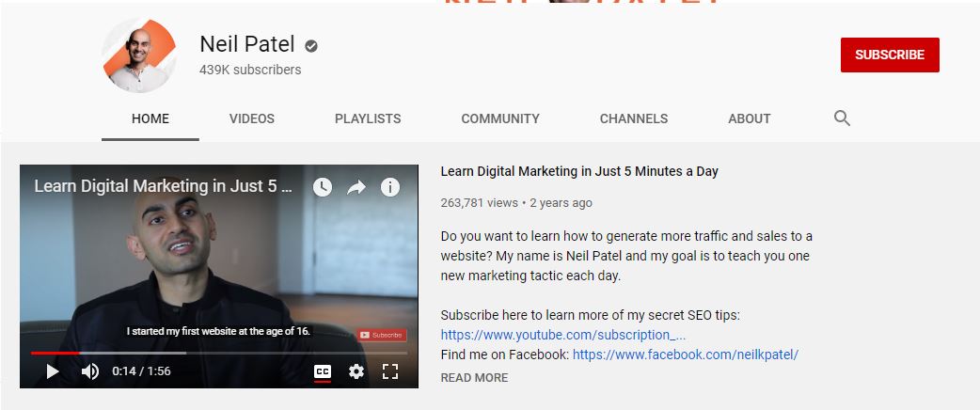Viewport: 980px width, 410px height.
Task: Open video settings gear icon
Action: click(x=356, y=371)
